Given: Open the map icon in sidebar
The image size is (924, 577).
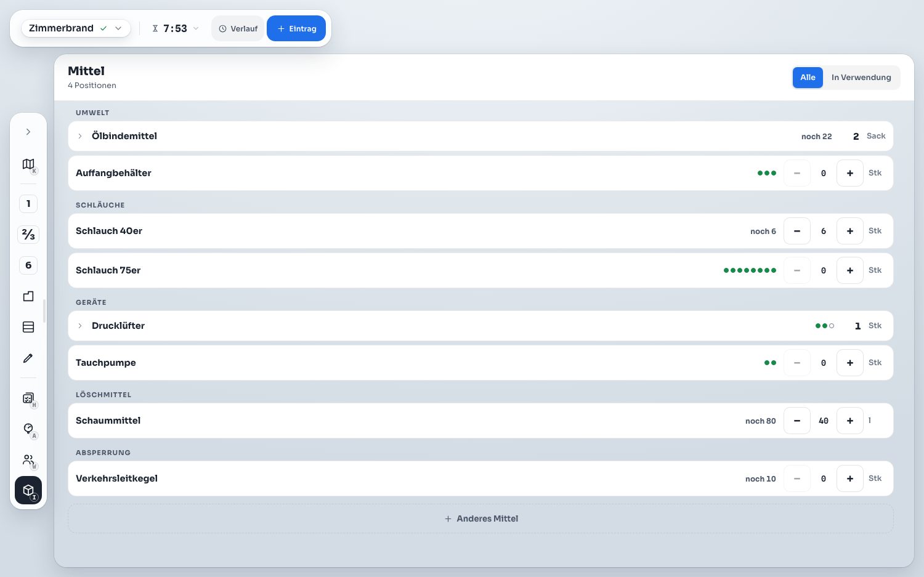Looking at the screenshot, I should coord(28,164).
